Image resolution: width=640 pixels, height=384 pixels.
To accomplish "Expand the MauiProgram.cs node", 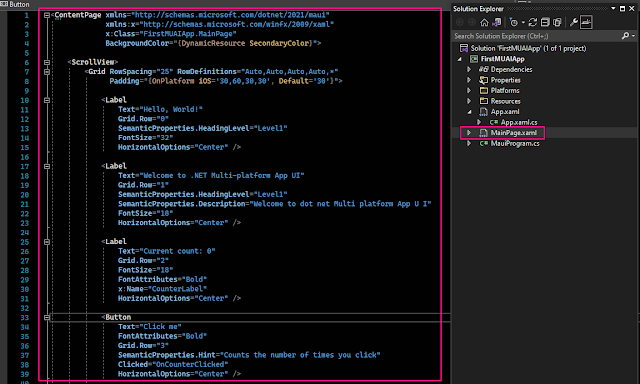I will point(469,143).
